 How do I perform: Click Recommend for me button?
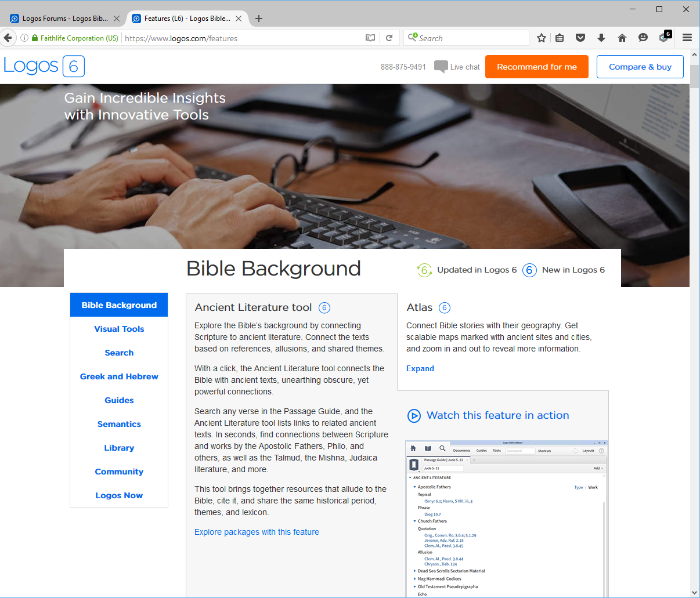point(537,67)
